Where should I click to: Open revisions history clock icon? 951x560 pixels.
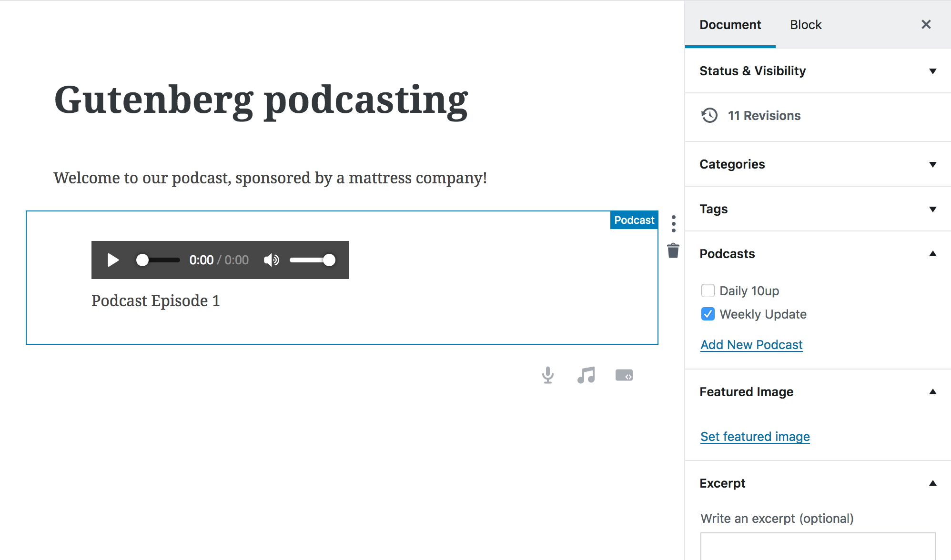point(709,116)
